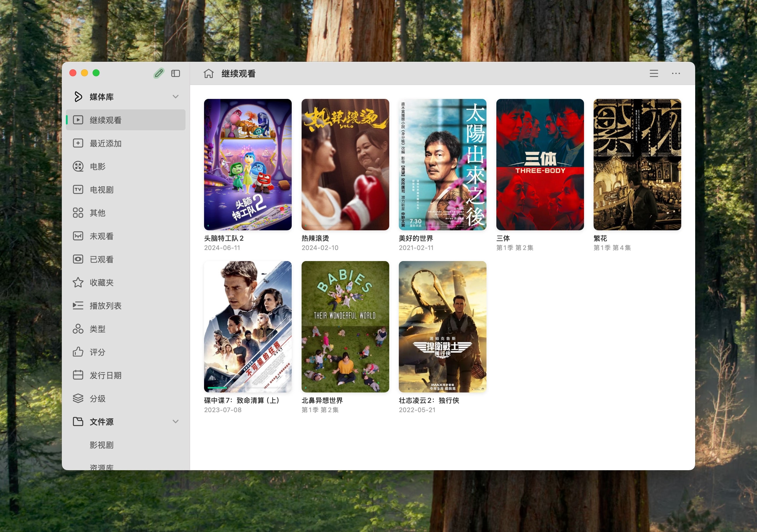Click 壮志凌云2：独行侠 title text
Image resolution: width=757 pixels, height=532 pixels.
click(x=429, y=400)
